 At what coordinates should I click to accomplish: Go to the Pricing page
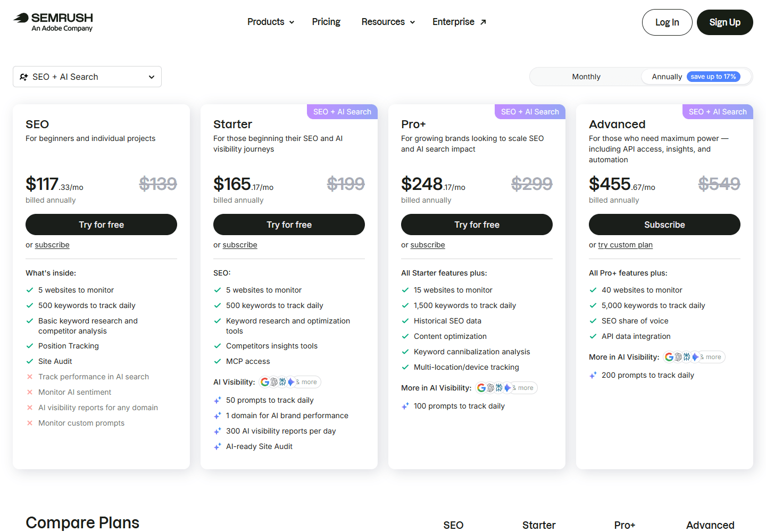326,22
